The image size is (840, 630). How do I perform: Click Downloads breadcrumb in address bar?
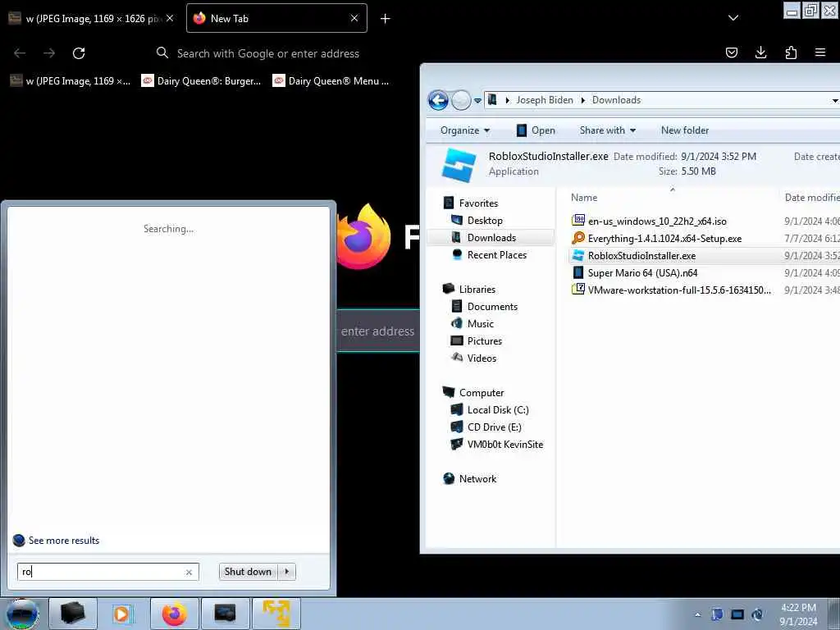616,100
